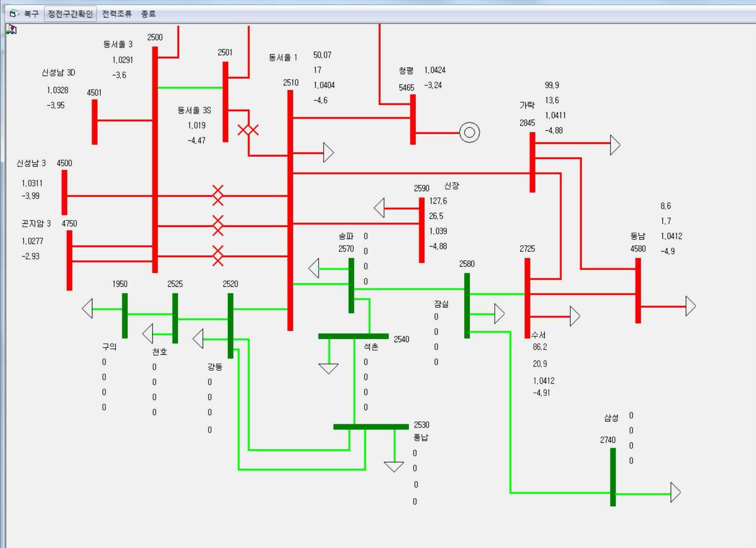The image size is (756, 548).
Task: Select the green bus bar 2525
Action: click(x=175, y=318)
